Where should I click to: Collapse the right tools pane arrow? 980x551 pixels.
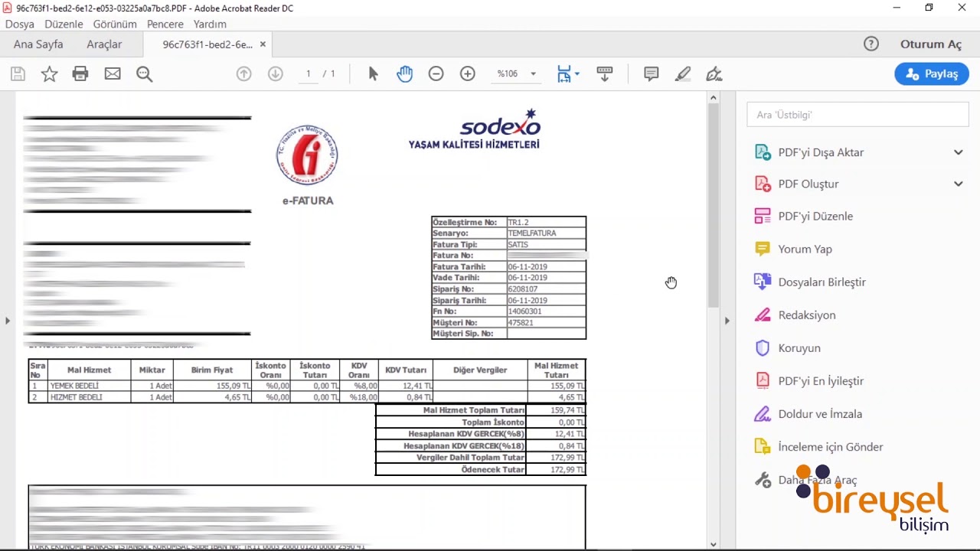tap(727, 321)
